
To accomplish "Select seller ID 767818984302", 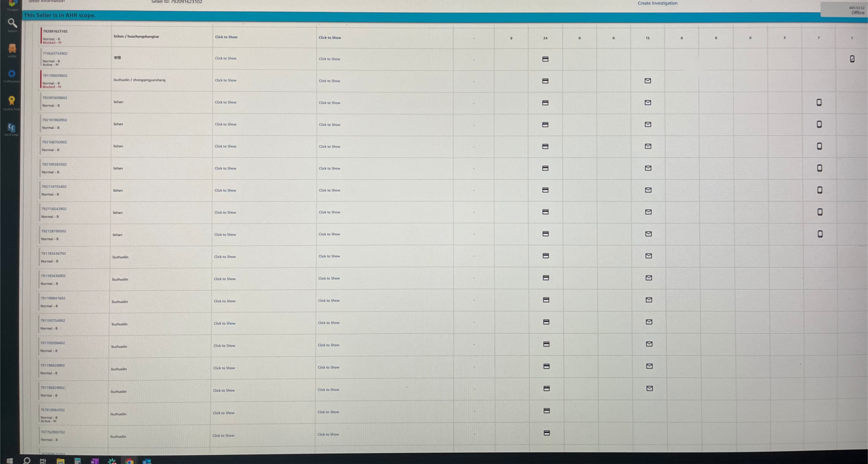I will coord(53,410).
